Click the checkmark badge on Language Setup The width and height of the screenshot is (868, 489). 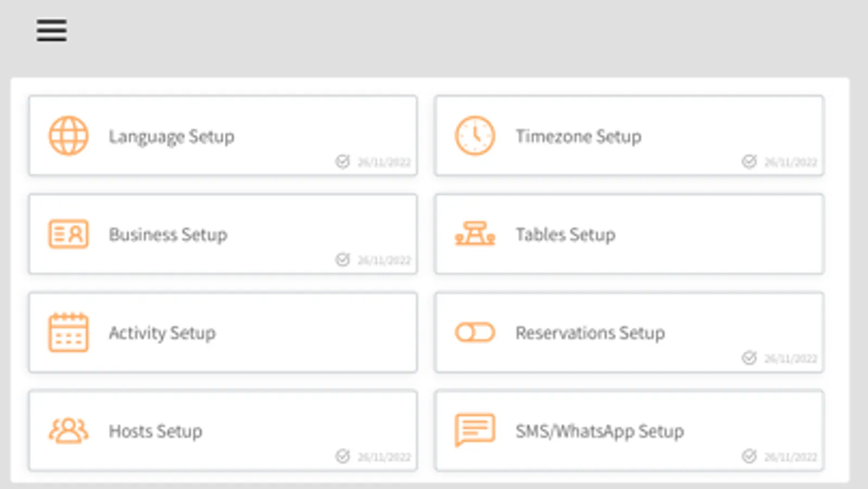click(x=343, y=161)
